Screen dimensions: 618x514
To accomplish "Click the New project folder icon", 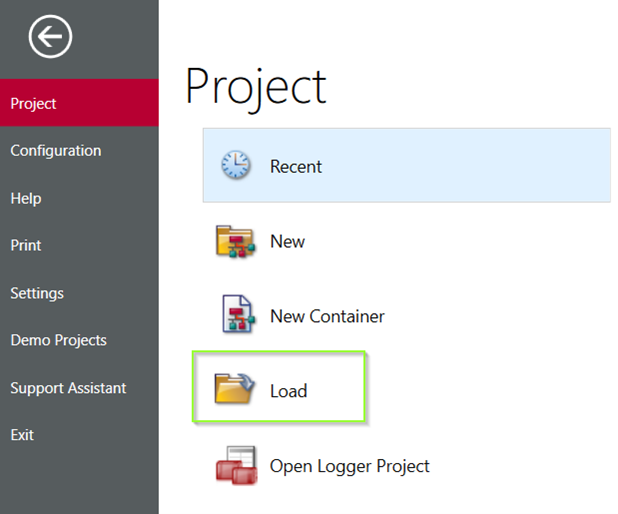I will [236, 242].
